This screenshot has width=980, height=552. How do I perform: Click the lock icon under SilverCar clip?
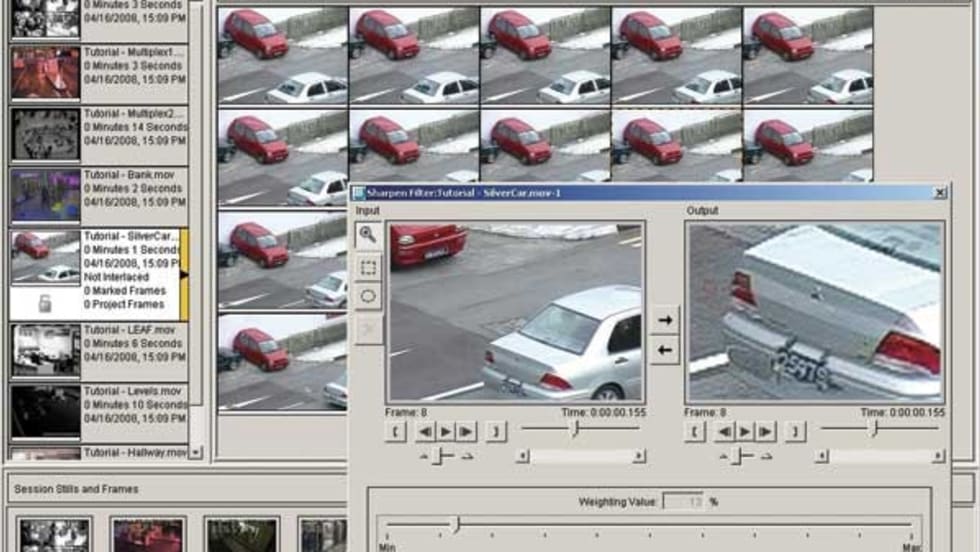click(45, 304)
